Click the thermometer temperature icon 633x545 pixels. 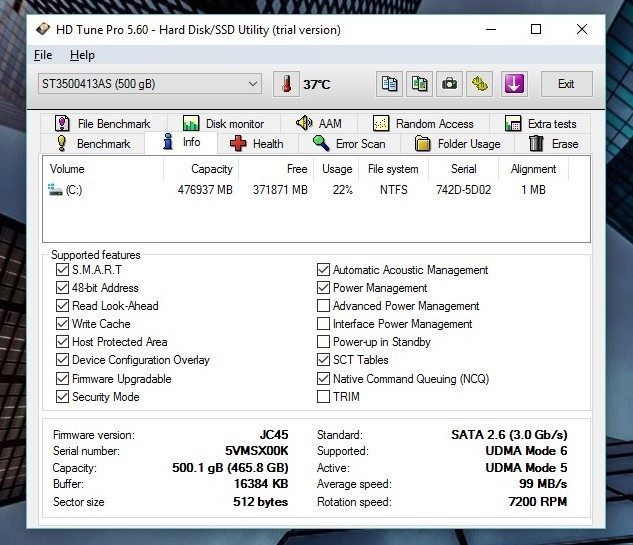click(286, 84)
